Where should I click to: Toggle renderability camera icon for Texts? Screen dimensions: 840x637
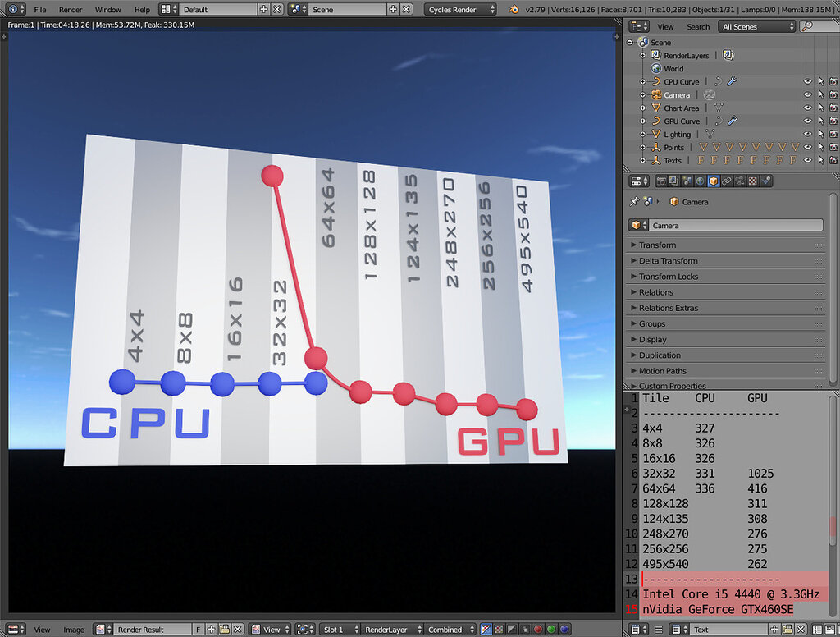(x=833, y=160)
